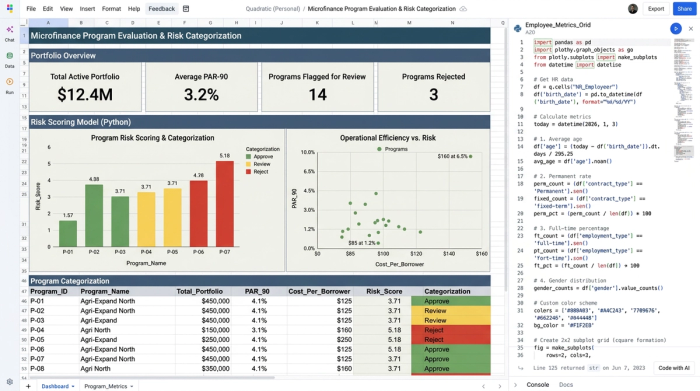This screenshot has height=391, width=700.
Task: Click the Programs Flagged for Review 14 value
Action: click(317, 95)
